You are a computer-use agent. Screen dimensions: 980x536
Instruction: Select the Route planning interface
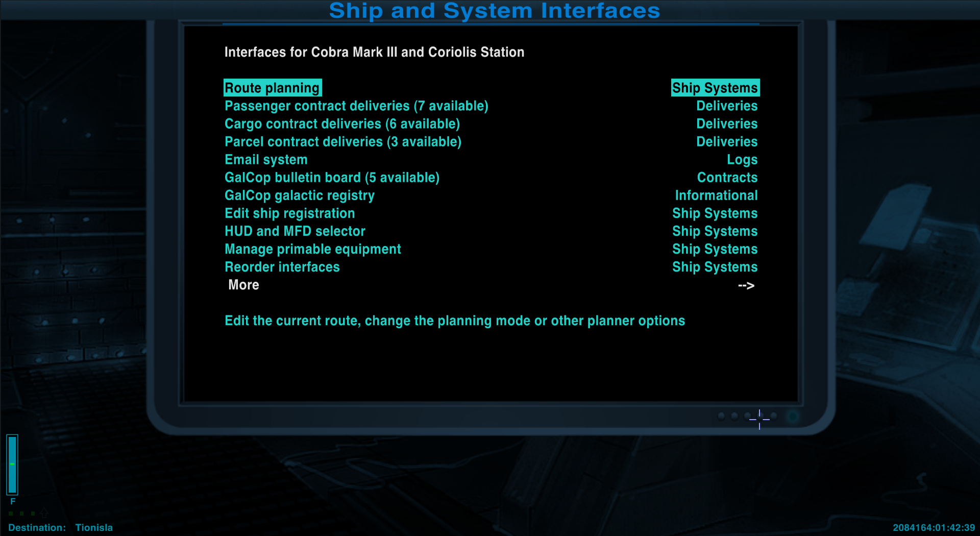[272, 88]
